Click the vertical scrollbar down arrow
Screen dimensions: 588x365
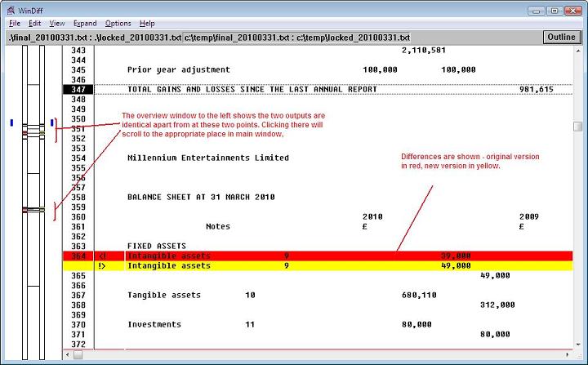pos(578,345)
